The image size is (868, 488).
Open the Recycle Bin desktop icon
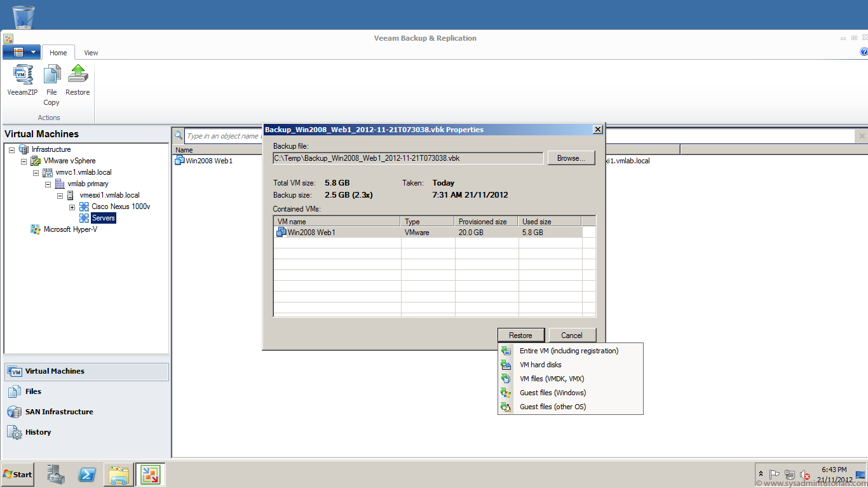24,17
